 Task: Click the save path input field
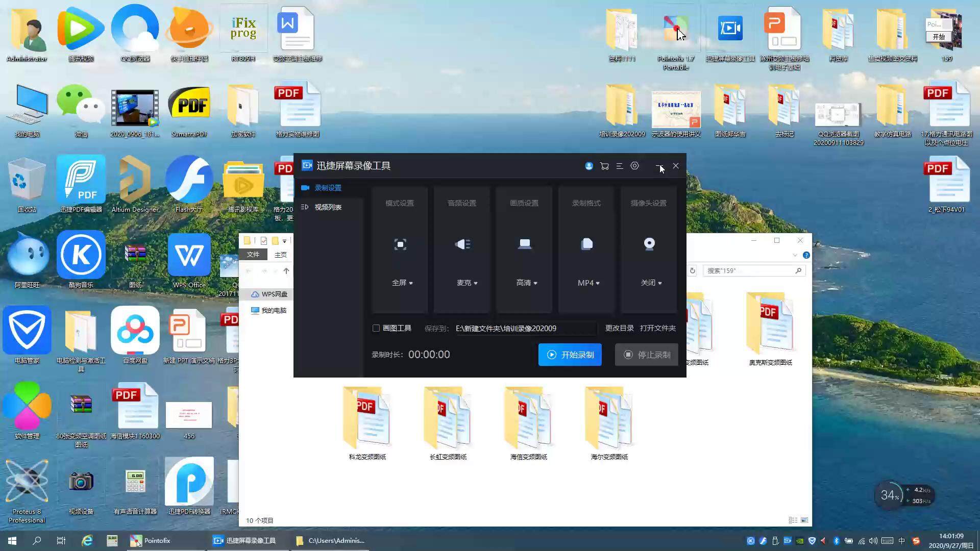pos(525,329)
